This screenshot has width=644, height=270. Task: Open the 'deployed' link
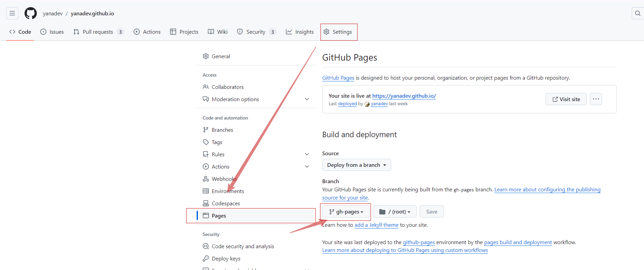coord(347,104)
